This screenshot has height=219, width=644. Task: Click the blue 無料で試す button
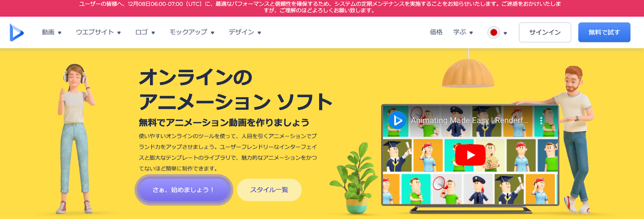[x=604, y=32]
